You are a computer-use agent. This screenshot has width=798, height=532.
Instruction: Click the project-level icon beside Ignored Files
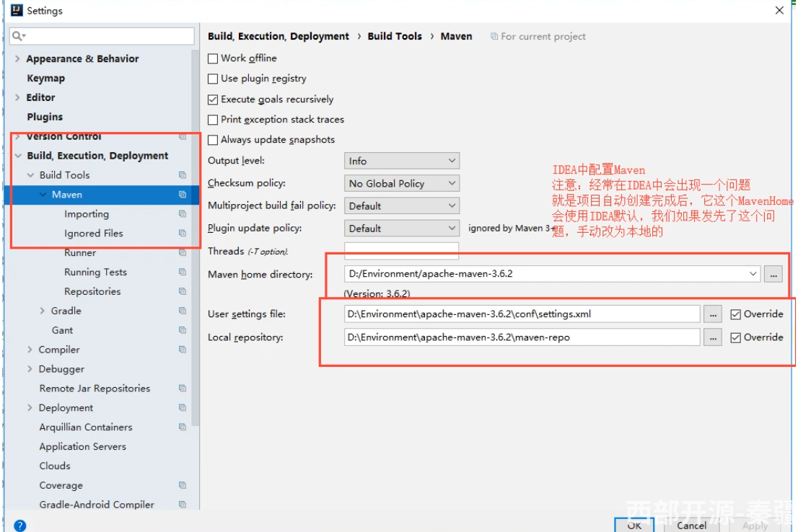point(183,233)
